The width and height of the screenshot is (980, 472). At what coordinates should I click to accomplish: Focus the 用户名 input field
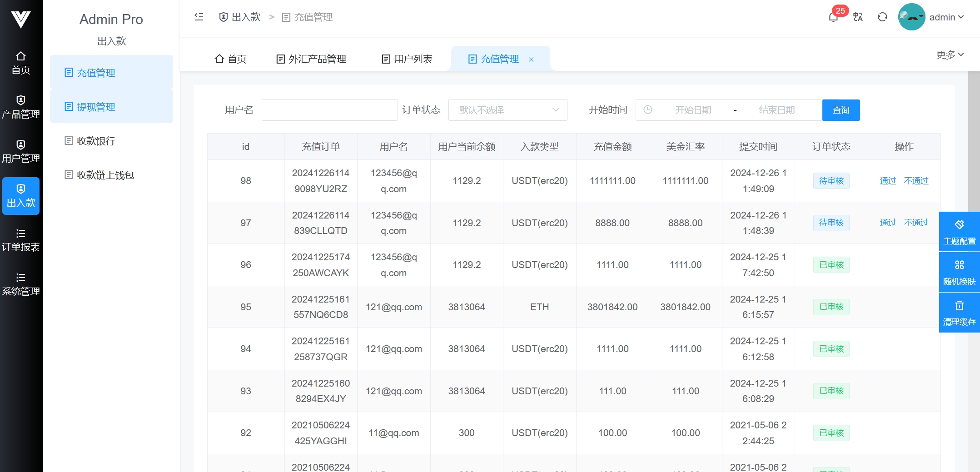pos(330,110)
